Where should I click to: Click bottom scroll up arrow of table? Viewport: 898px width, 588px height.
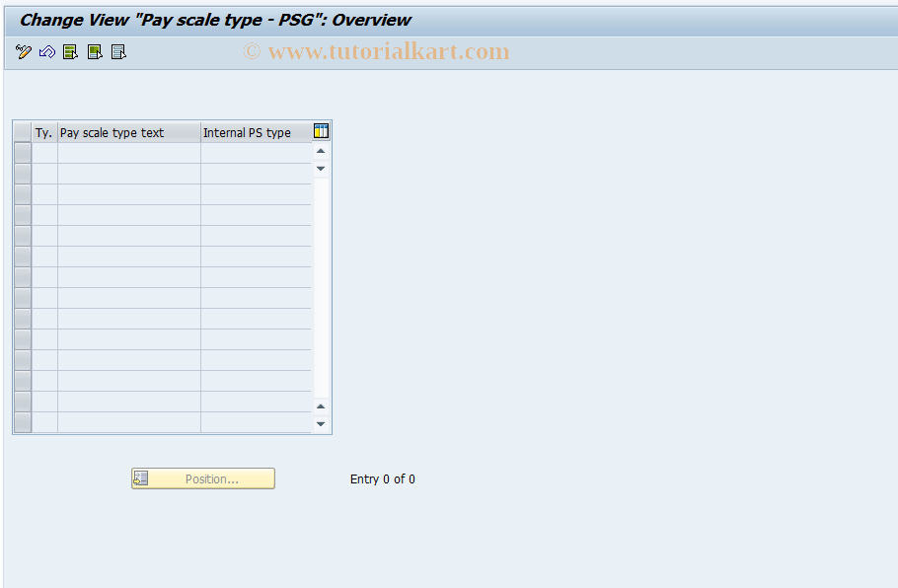[x=321, y=406]
